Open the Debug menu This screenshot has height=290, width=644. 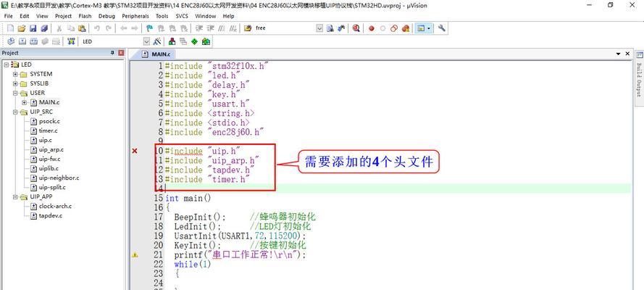tap(106, 16)
